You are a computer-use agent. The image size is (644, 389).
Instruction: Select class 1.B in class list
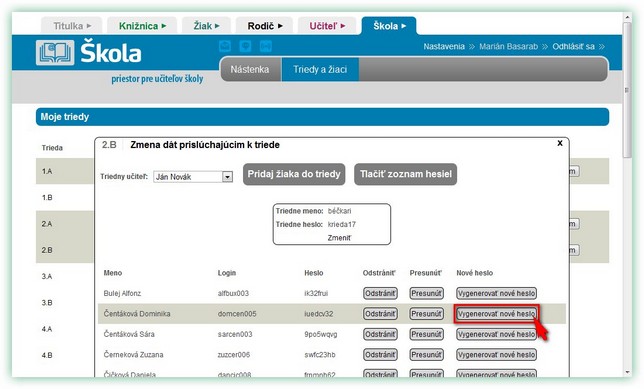pos(47,198)
